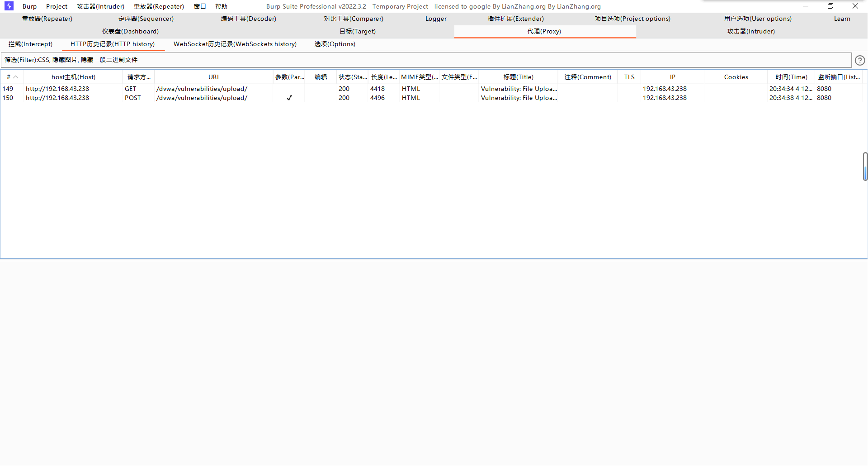Open the filter help question-mark icon
This screenshot has height=466, width=868.
point(860,60)
